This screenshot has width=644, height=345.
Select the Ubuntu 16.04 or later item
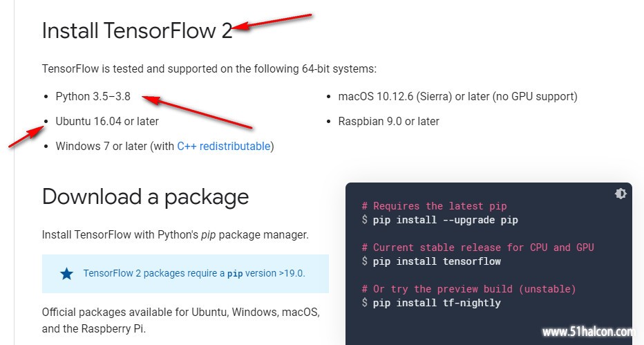point(107,121)
